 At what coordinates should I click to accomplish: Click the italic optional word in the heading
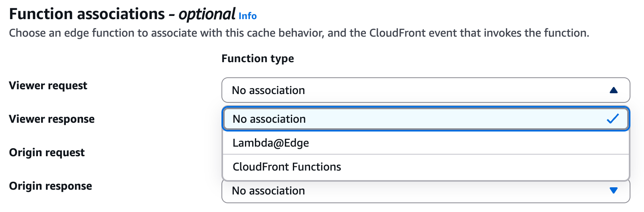coord(207,14)
